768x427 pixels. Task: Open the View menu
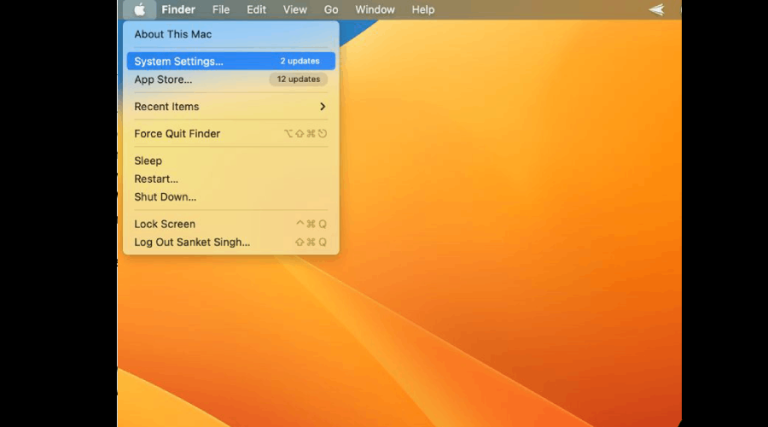295,9
